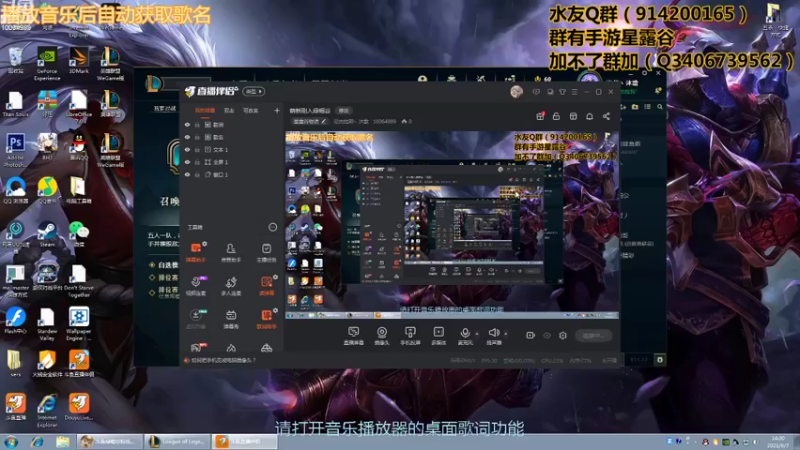Open the 视频连麦 tool icon
800x450 pixels.
click(x=196, y=286)
